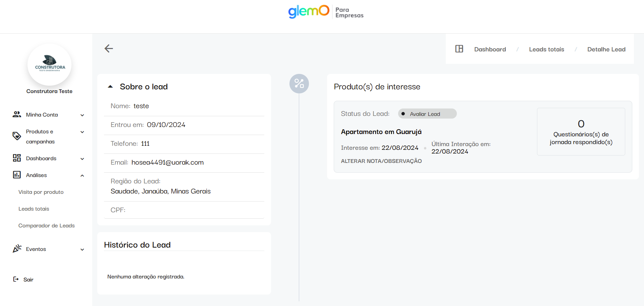Image resolution: width=644 pixels, height=306 pixels.
Task: Click the Dashboards grid icon
Action: [x=17, y=158]
